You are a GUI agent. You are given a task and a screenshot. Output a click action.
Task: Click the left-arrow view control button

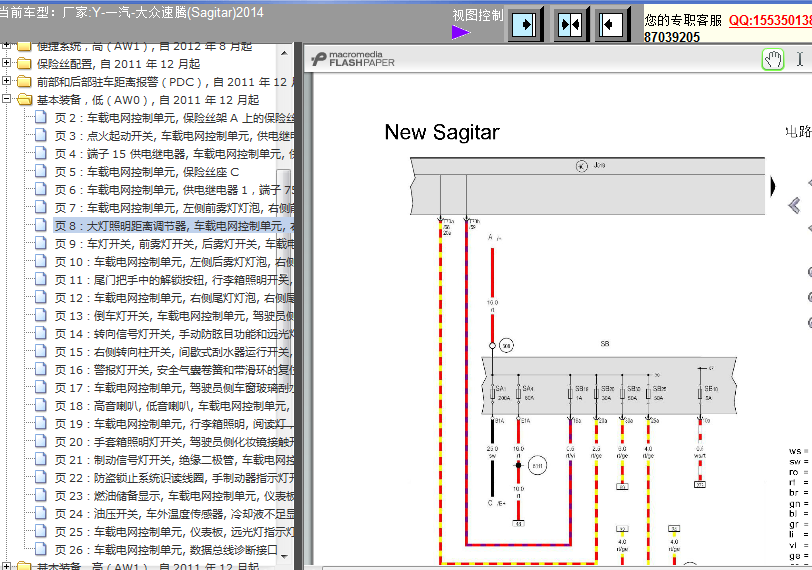[x=612, y=24]
